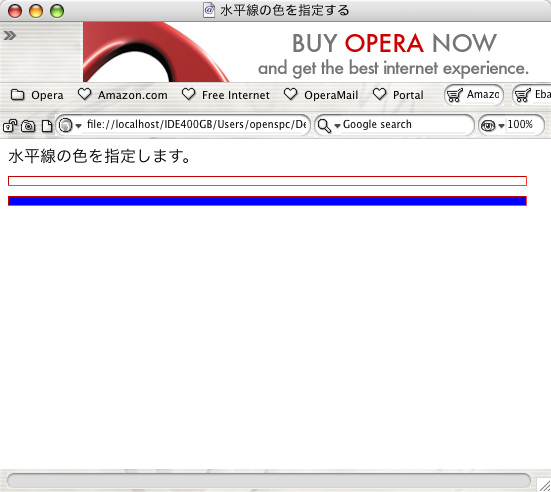Open the search engine dropdown arrow
Image resolution: width=551 pixels, height=492 pixels.
(337, 125)
